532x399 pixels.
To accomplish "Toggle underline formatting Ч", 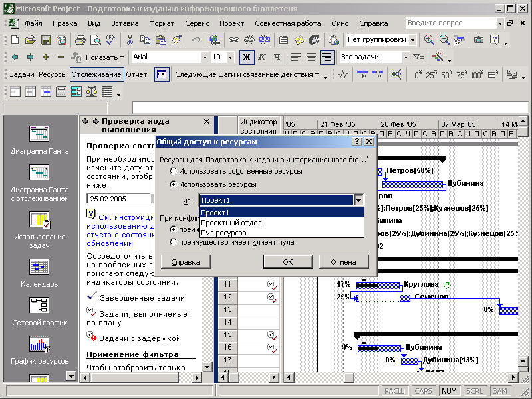I will (277, 57).
